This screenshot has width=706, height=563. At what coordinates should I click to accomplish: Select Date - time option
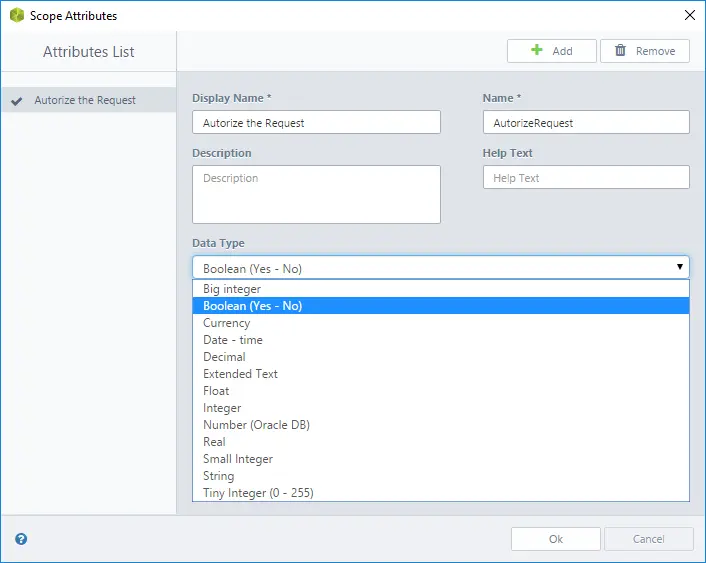(x=441, y=340)
